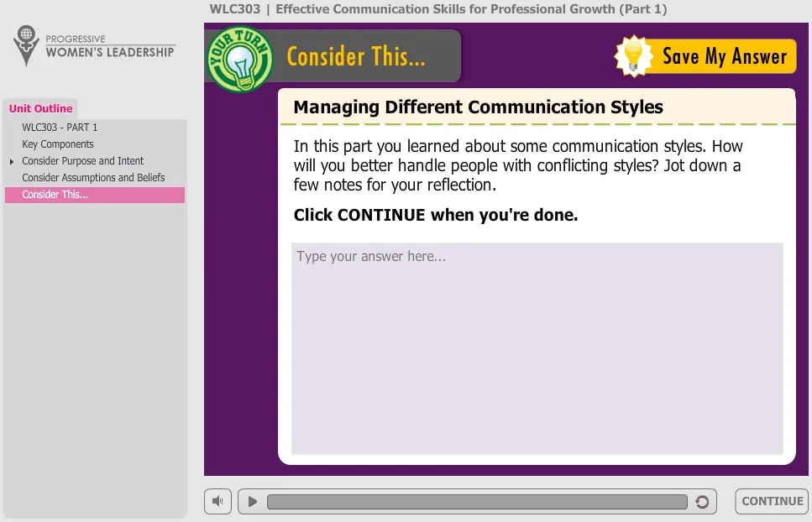Image resolution: width=812 pixels, height=522 pixels.
Task: Click the Progressive Women's Leadership logo
Action: click(94, 45)
